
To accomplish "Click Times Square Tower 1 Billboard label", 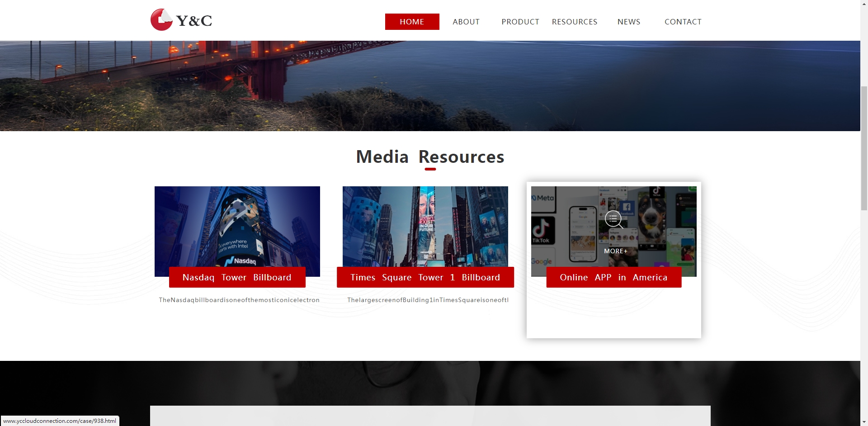I will 425,277.
